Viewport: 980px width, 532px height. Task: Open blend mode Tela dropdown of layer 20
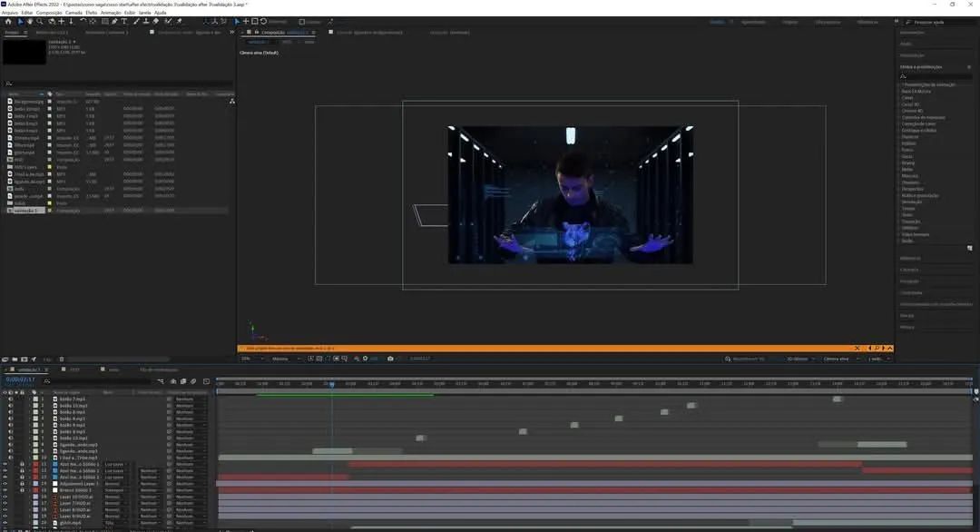115,523
